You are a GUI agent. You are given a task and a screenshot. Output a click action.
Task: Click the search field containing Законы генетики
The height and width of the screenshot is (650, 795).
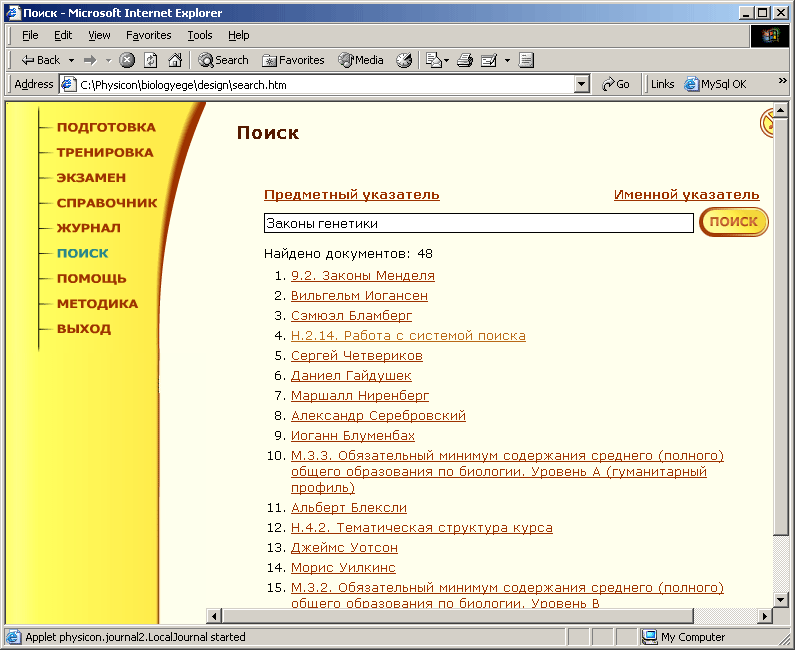tap(479, 223)
